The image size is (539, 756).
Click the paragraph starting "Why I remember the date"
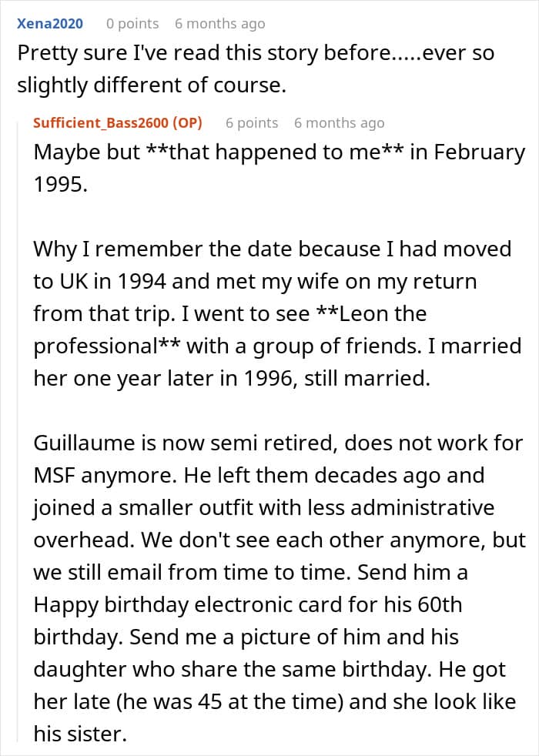click(x=277, y=313)
